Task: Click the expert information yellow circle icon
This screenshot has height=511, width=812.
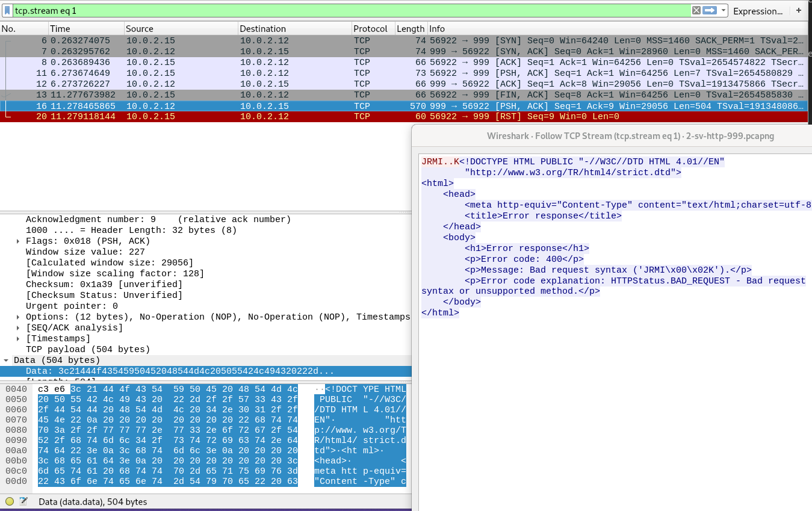Action: [10, 501]
